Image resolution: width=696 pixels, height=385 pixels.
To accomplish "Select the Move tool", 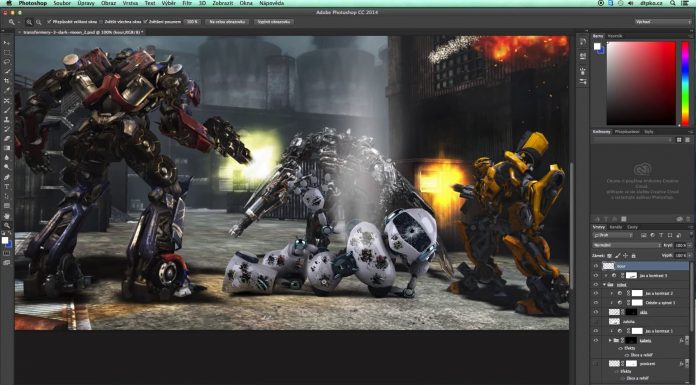I will click(8, 43).
